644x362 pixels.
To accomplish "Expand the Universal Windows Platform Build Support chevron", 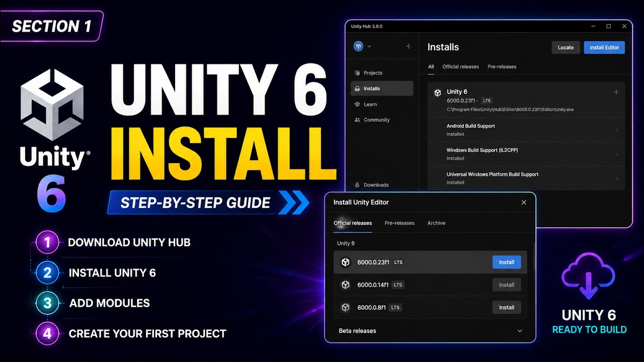I will click(617, 178).
